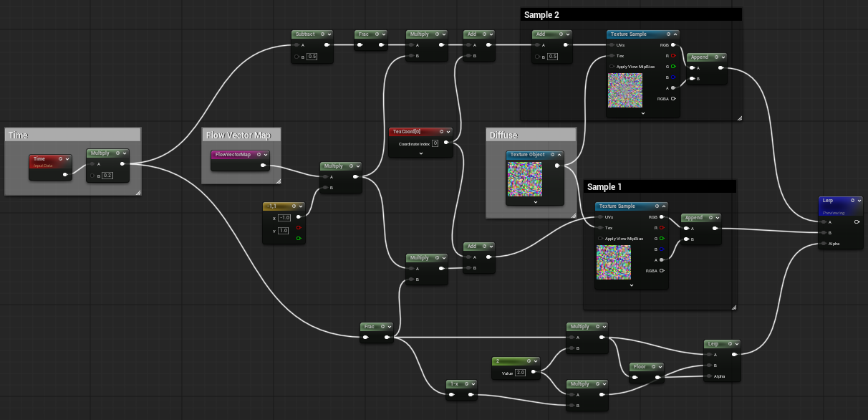Viewport: 868px width, 420px height.
Task: Click the Value field of the constant 2 node
Action: pos(521,373)
